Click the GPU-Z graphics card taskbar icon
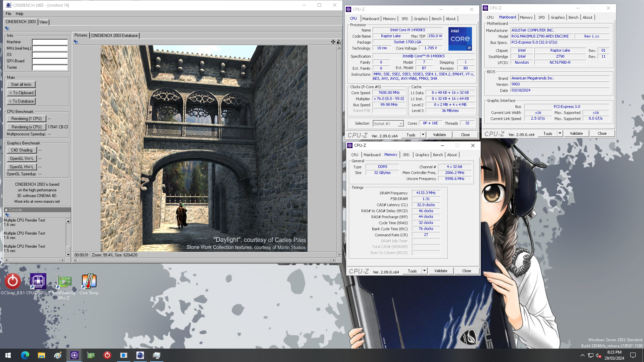Image resolution: width=644 pixels, height=362 pixels. click(91, 355)
